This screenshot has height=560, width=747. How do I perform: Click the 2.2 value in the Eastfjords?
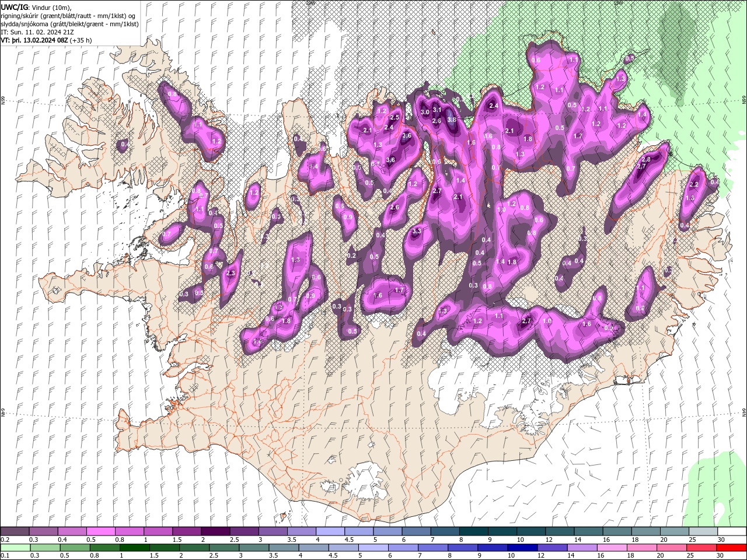(x=694, y=184)
